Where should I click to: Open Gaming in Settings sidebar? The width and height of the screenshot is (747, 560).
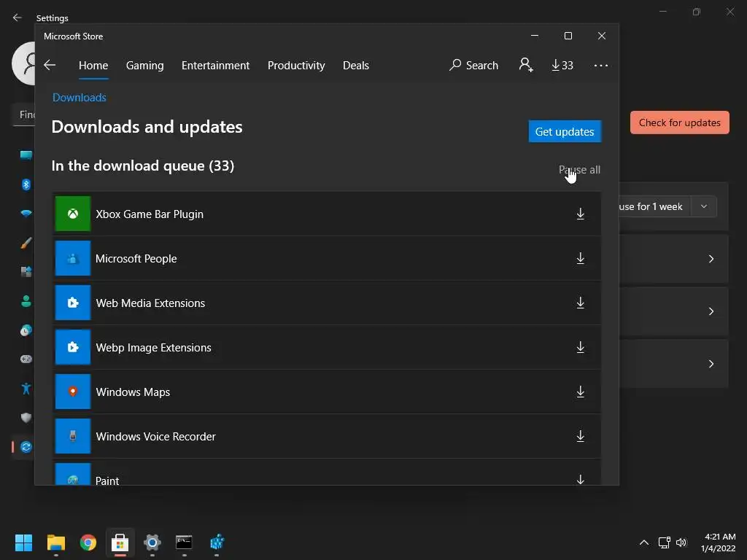(26, 359)
